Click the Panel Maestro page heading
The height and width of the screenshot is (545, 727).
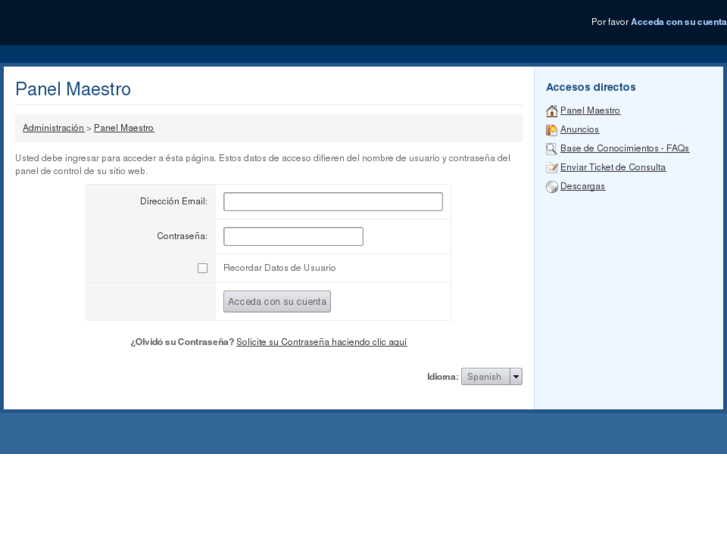point(73,89)
